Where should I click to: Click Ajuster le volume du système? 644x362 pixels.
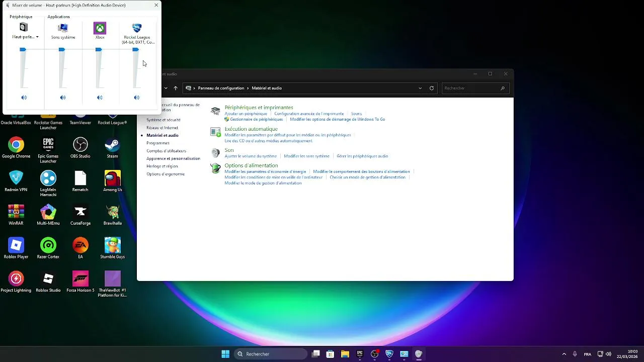coord(251,156)
